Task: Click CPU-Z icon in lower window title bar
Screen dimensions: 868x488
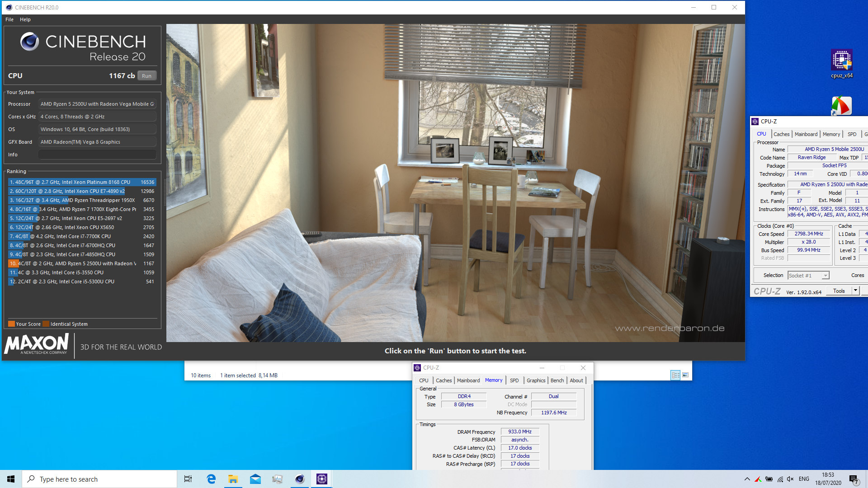Action: [x=418, y=368]
